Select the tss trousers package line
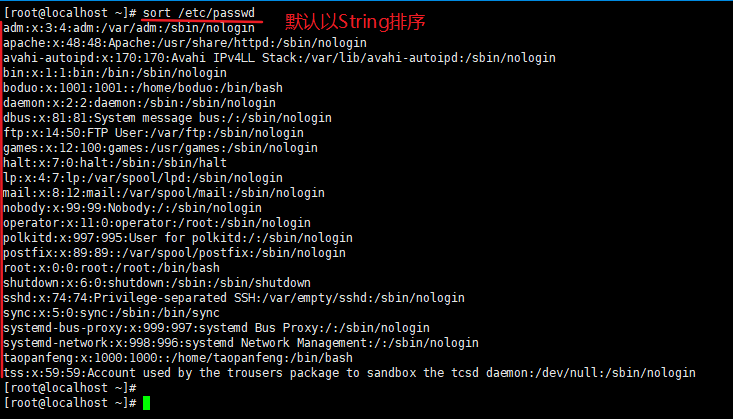This screenshot has width=733, height=419. [349, 373]
